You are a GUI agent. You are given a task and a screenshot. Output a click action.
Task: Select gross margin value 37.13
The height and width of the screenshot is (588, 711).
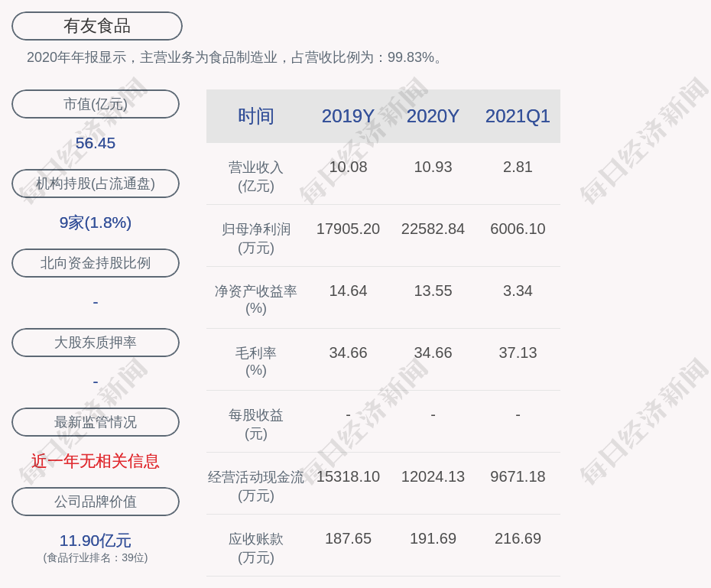518,352
